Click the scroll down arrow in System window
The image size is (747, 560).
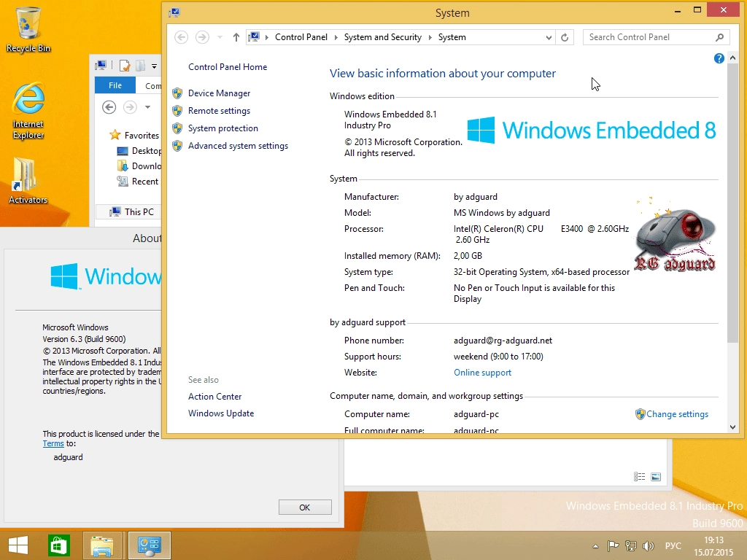(x=732, y=427)
